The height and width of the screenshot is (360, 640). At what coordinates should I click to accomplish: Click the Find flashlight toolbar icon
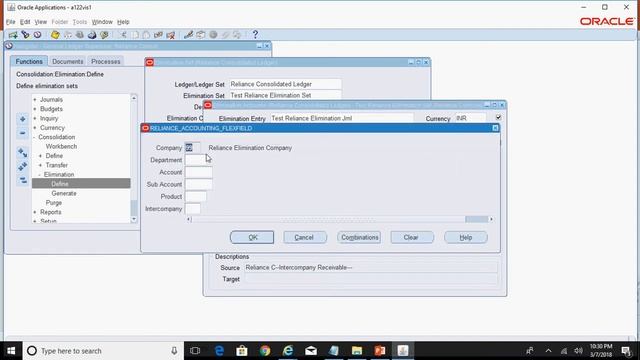pos(25,35)
